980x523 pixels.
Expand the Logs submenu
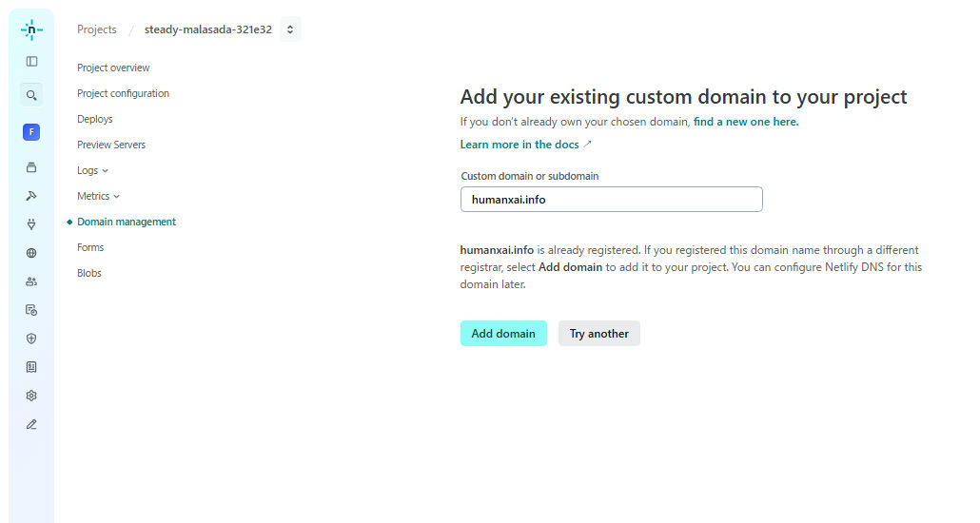[x=92, y=170]
